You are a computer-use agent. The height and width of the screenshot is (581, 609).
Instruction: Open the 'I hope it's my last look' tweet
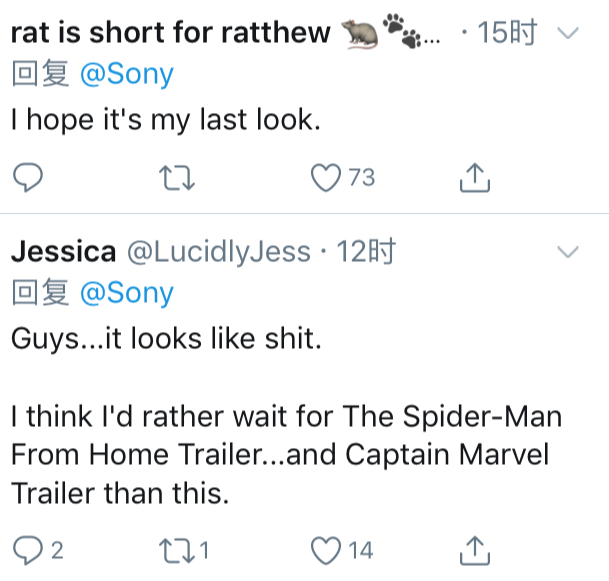[166, 120]
